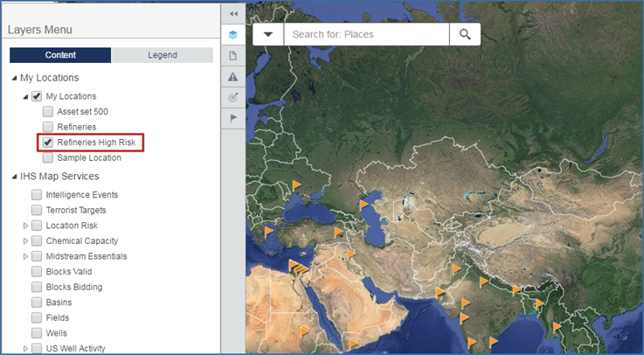This screenshot has height=355, width=644.
Task: Open the document page icon panel
Action: 233,56
